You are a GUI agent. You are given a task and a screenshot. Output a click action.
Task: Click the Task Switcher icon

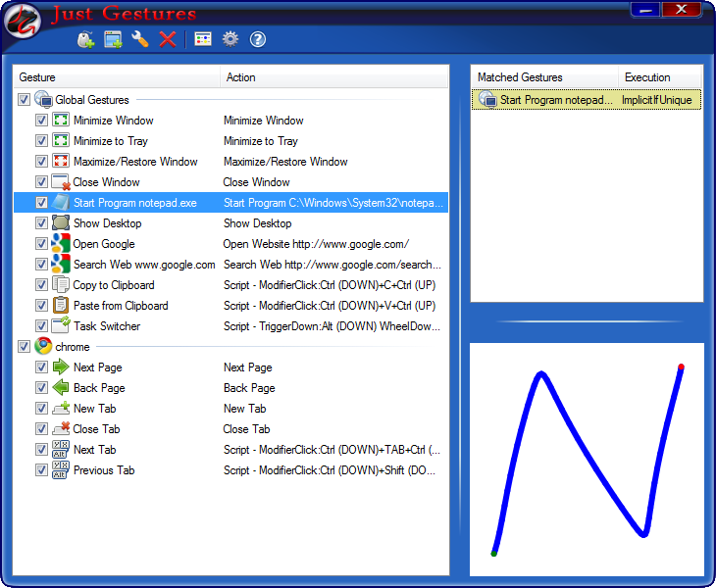(x=61, y=325)
